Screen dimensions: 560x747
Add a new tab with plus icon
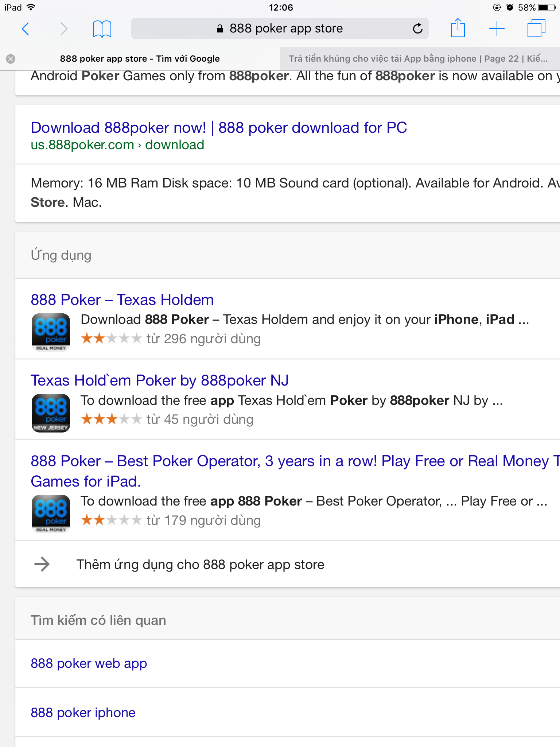tap(497, 28)
